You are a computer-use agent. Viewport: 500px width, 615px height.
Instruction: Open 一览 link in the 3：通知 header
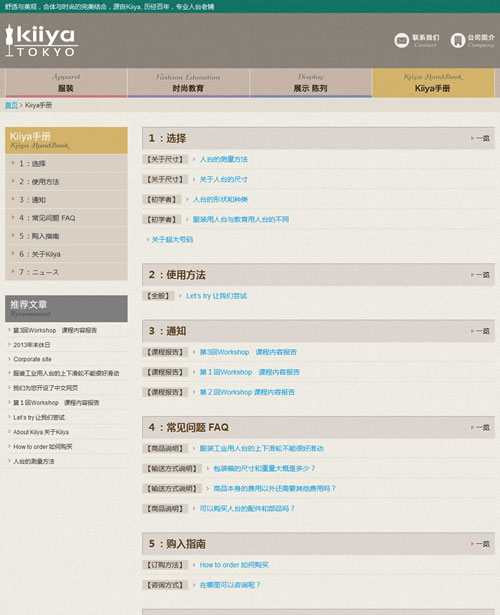(480, 331)
